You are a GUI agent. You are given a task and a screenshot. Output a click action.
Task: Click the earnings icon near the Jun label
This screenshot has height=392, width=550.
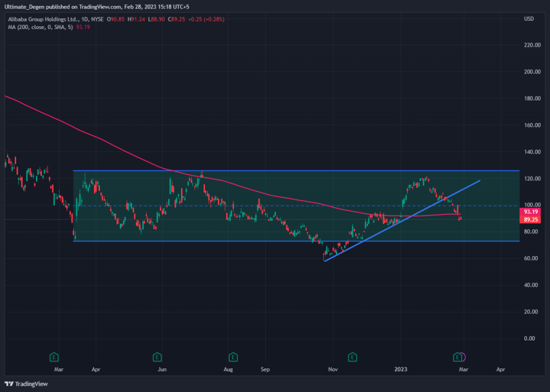(157, 357)
